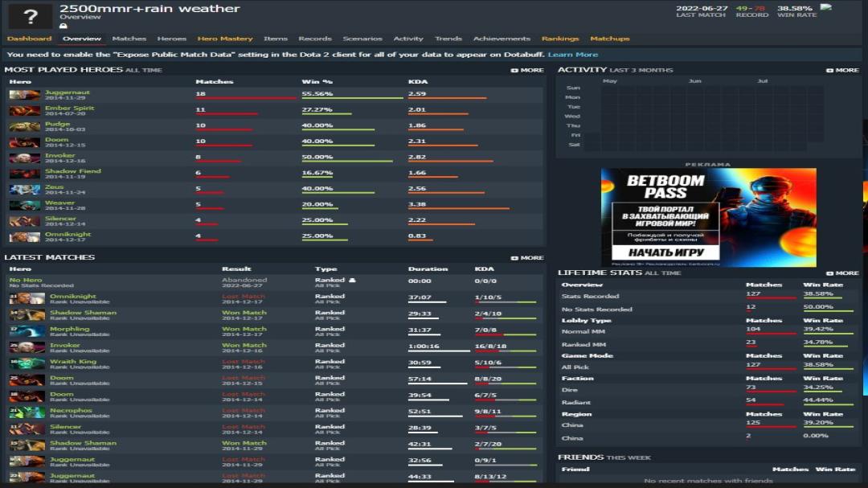Click the BetBoom Pass advertisement banner
The image size is (868, 488).
[709, 217]
